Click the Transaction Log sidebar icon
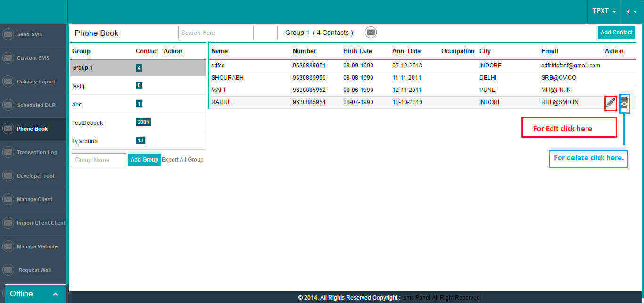Screen dimensions: 644x303 (x=8, y=152)
